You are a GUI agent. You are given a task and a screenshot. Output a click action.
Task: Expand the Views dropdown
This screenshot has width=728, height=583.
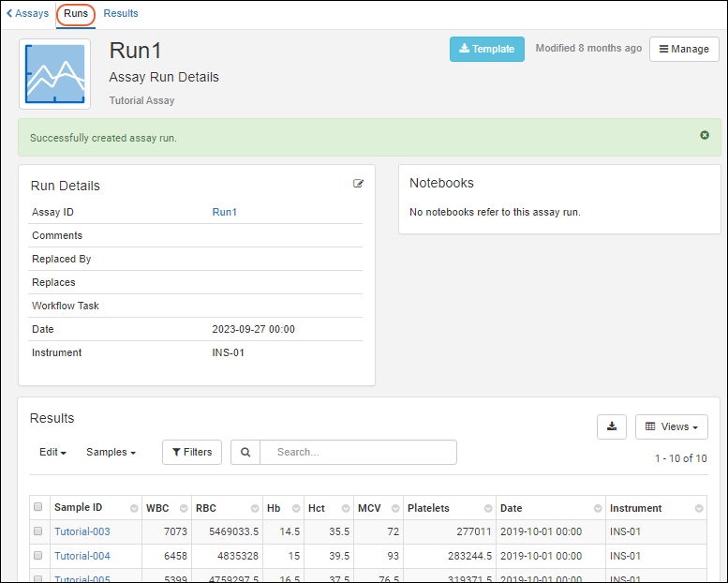[x=671, y=426]
